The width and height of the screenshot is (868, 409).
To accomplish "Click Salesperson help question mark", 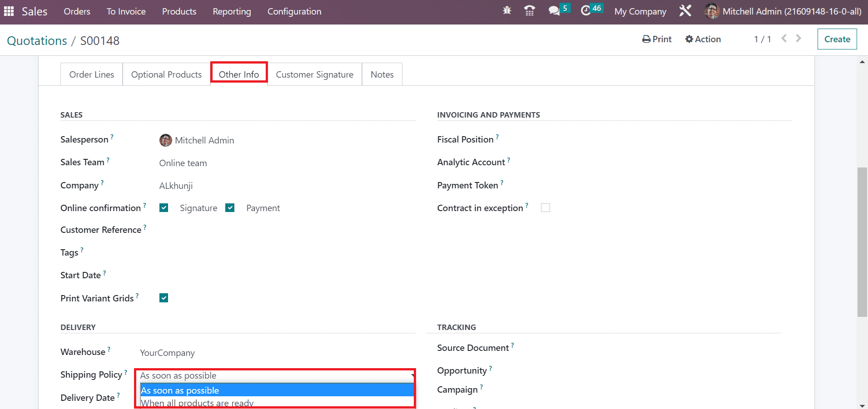I will point(112,136).
